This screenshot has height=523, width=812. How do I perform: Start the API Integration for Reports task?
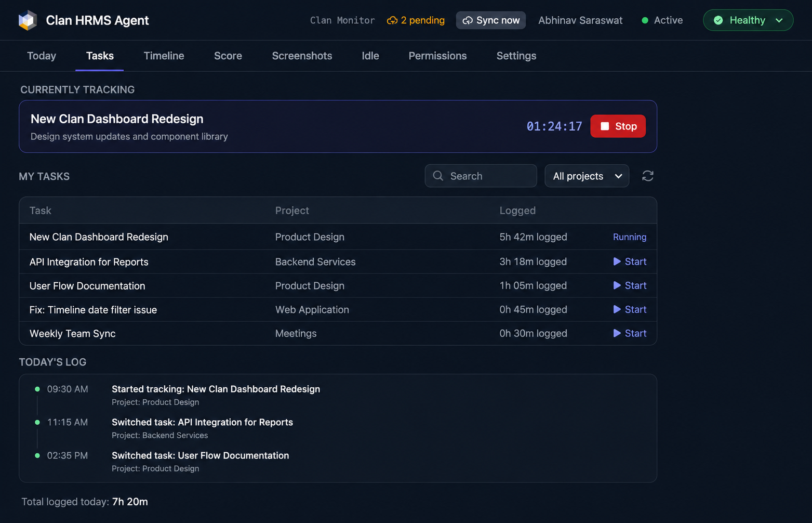coord(630,261)
